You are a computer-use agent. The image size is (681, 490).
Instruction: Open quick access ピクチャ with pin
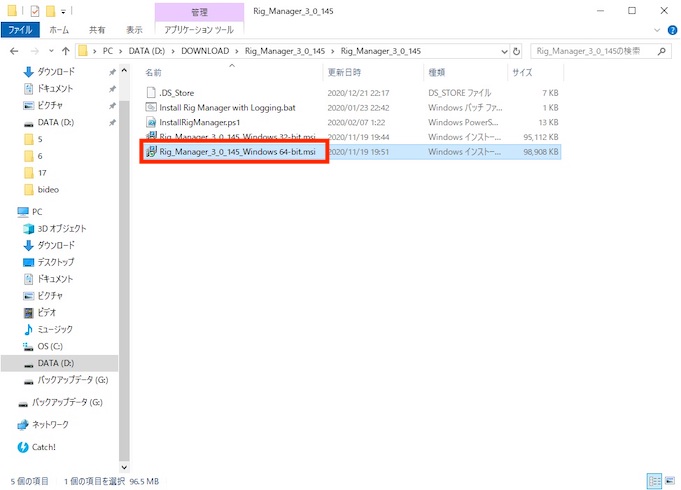click(x=50, y=106)
